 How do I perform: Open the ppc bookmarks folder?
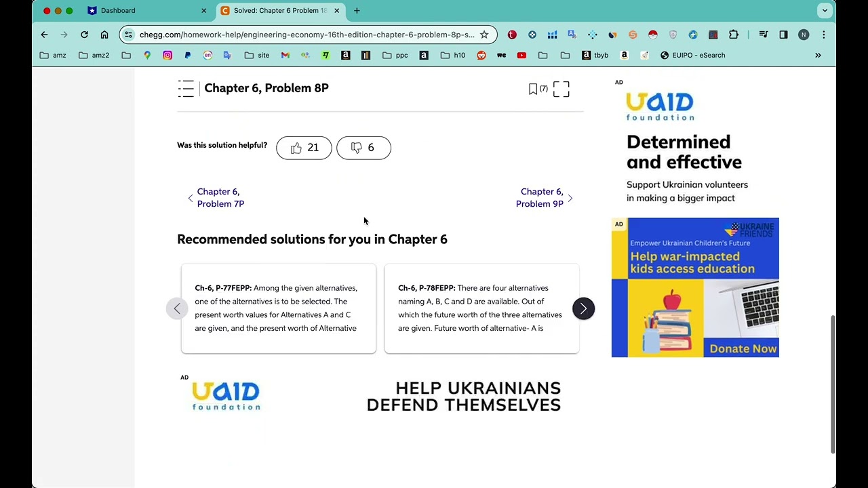pyautogui.click(x=395, y=56)
